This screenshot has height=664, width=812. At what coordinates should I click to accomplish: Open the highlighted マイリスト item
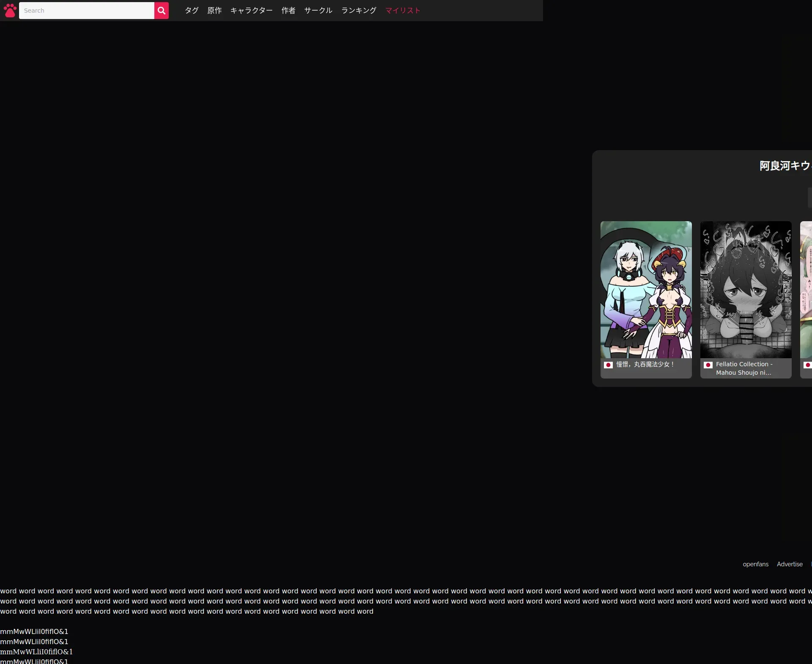point(403,11)
